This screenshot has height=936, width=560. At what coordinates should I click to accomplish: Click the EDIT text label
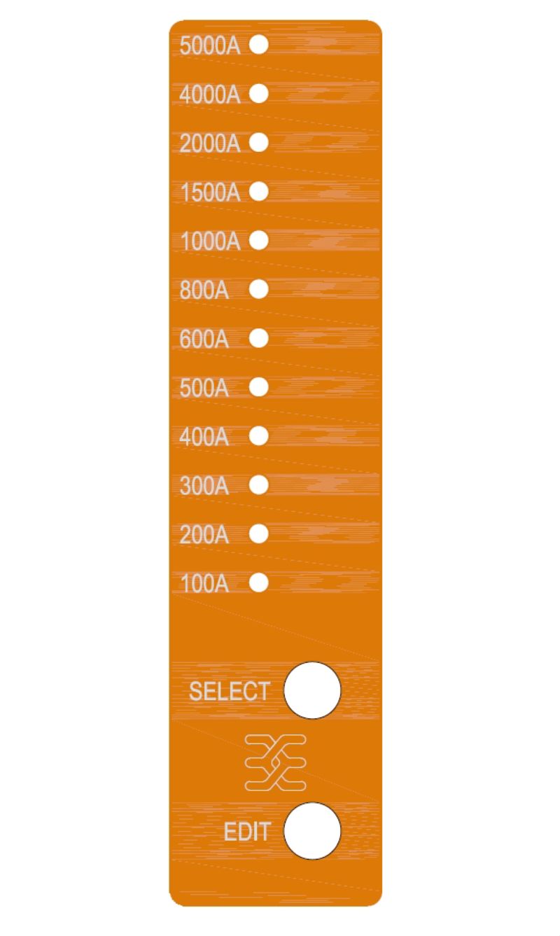pyautogui.click(x=246, y=832)
